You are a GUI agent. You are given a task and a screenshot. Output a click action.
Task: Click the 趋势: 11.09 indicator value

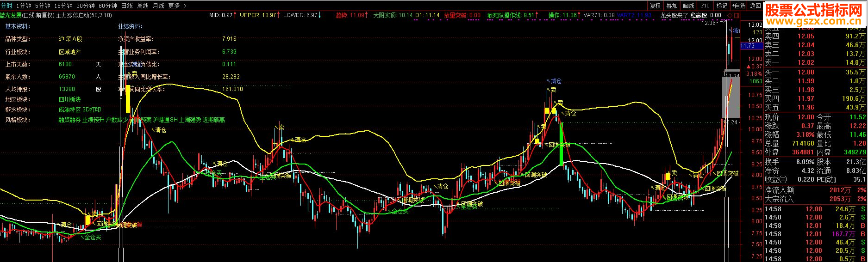pyautogui.click(x=352, y=15)
